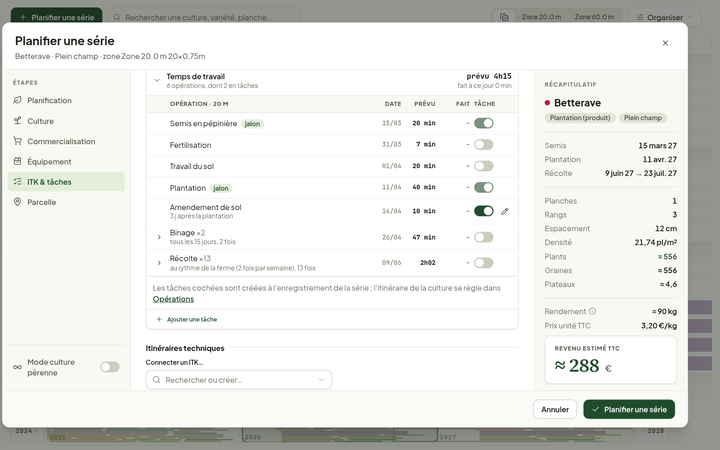Confirm with green Planifier une série button
Viewport: 720px width, 450px height.
tap(629, 409)
